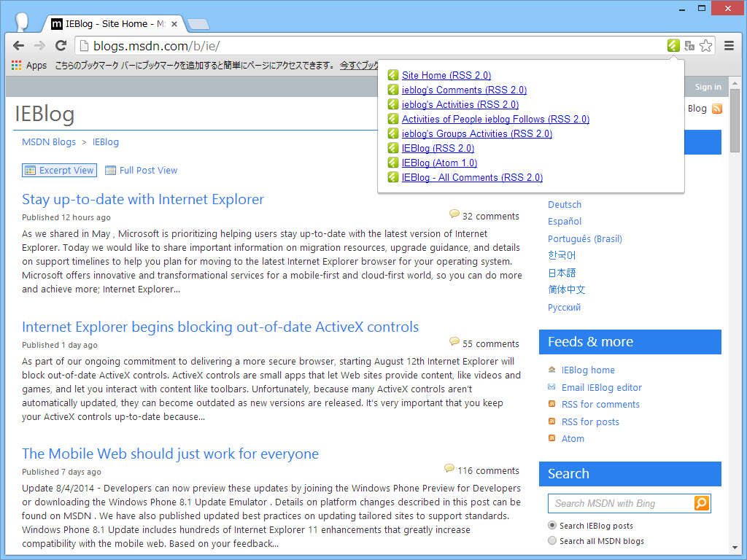Close the IEBlog browser tab
The width and height of the screenshot is (747, 560).
tap(174, 24)
